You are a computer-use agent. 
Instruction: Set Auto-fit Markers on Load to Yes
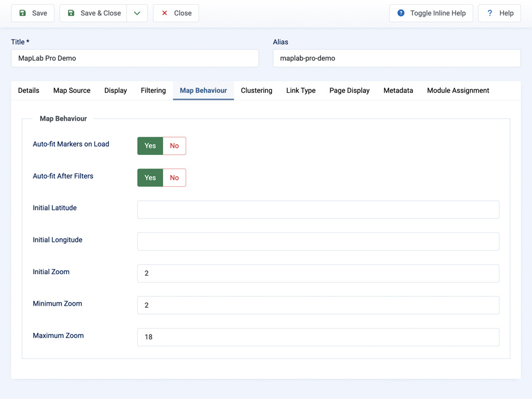pyautogui.click(x=150, y=146)
